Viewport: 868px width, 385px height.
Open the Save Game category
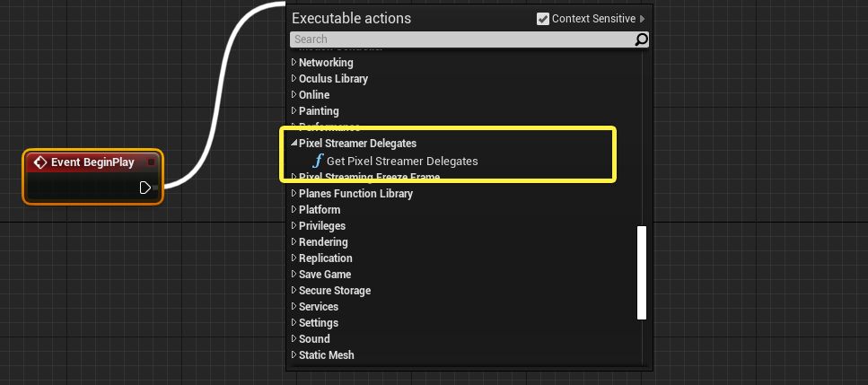pyautogui.click(x=325, y=275)
